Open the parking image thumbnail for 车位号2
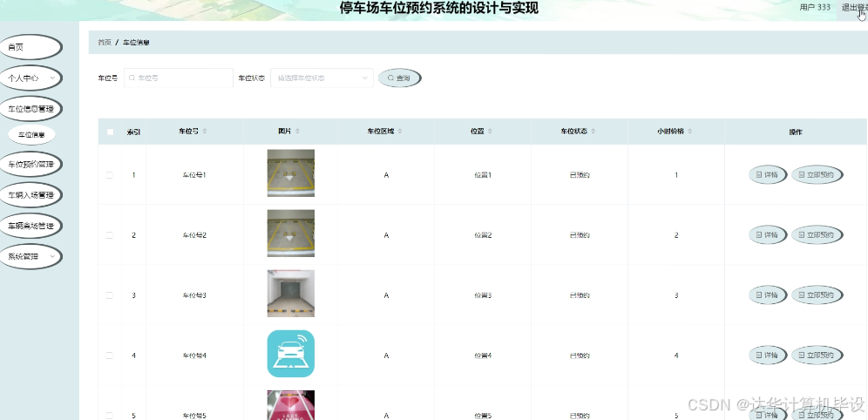 coord(290,233)
